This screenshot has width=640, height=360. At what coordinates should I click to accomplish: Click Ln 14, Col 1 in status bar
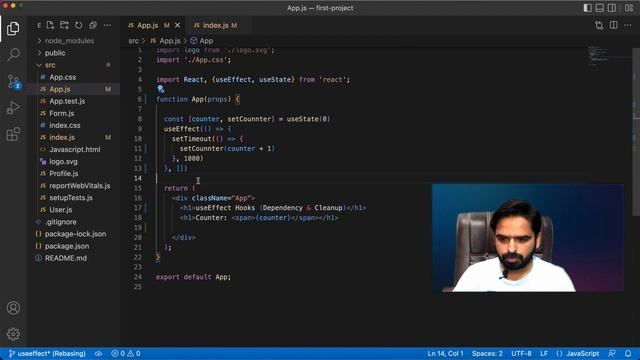click(445, 353)
